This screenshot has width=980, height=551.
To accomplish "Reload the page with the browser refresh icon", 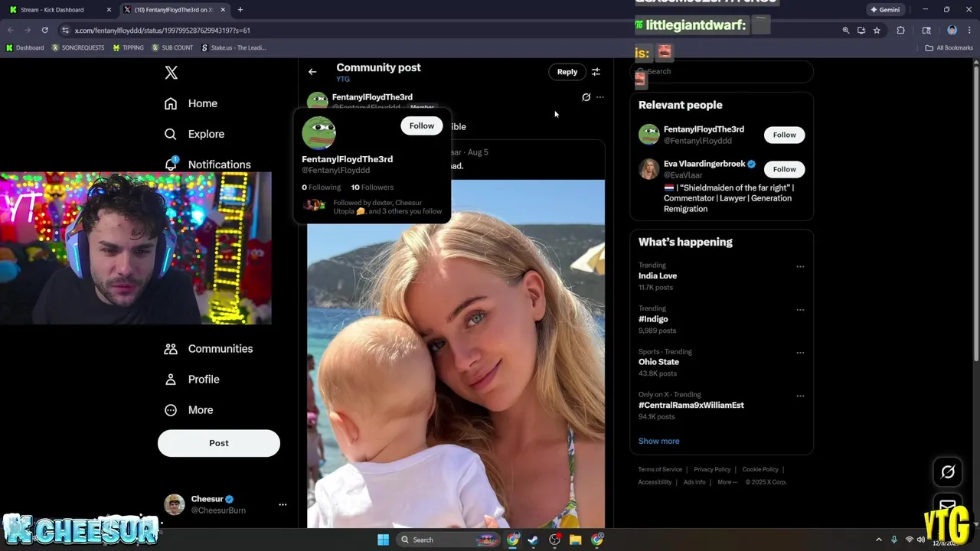I will click(44, 31).
